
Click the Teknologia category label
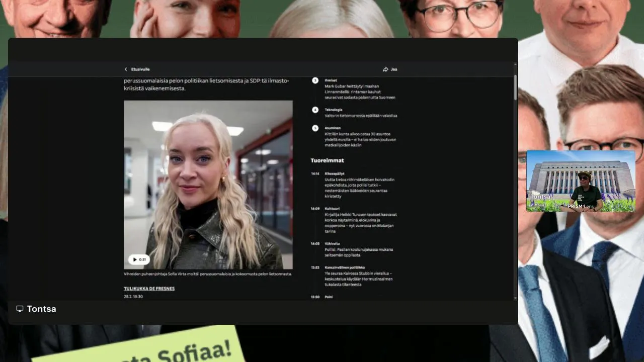click(334, 110)
